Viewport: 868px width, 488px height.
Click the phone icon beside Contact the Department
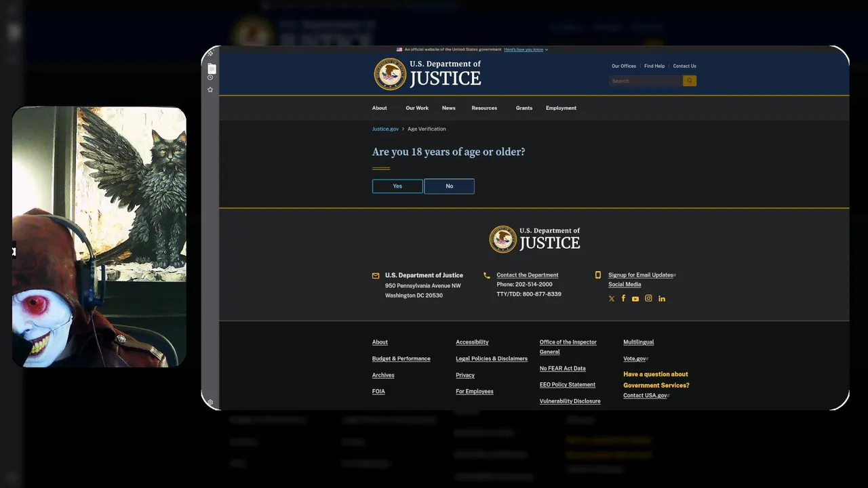tap(487, 275)
